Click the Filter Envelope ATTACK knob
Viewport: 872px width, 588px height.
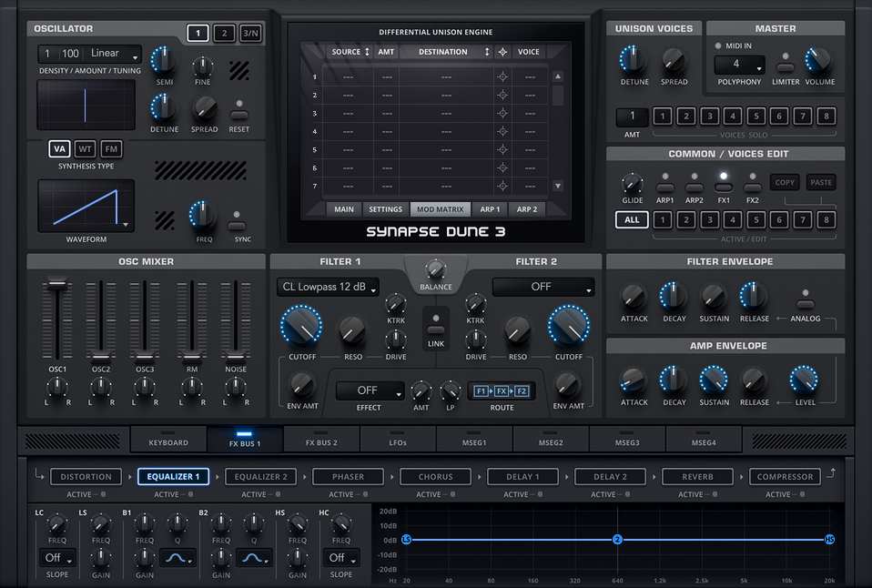tap(634, 297)
